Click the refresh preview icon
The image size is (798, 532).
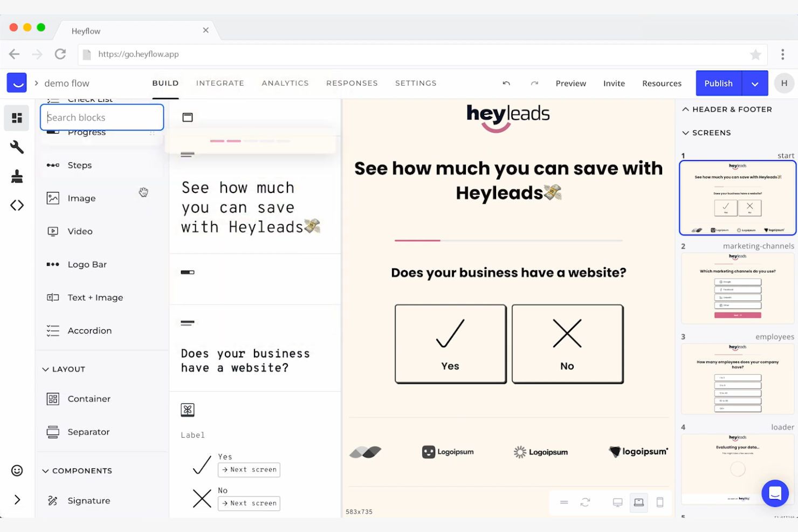(585, 502)
